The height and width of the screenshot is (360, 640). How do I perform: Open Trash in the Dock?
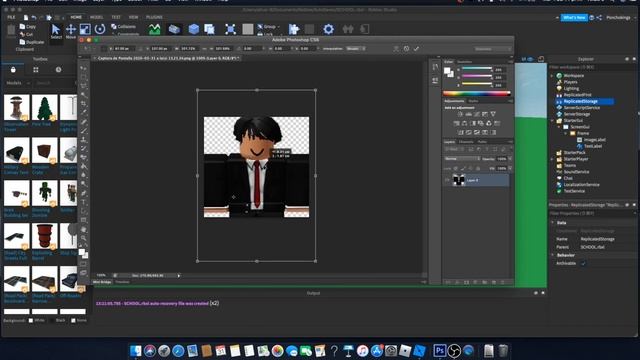[503, 350]
